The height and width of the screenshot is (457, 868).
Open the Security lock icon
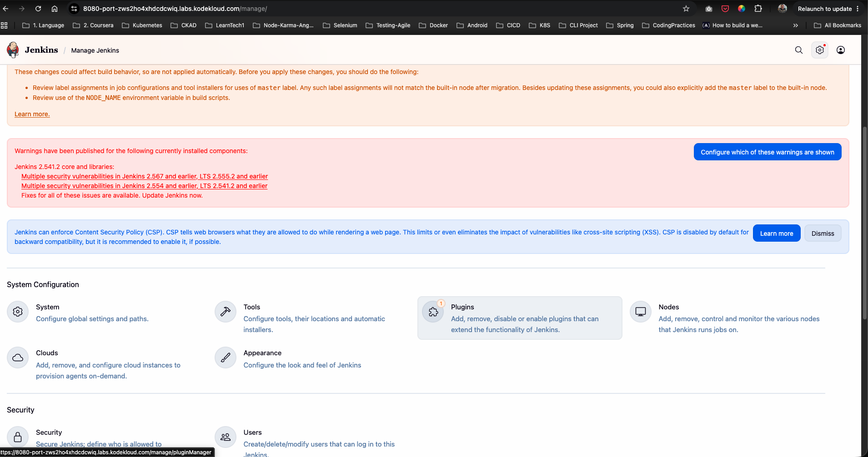coord(18,437)
